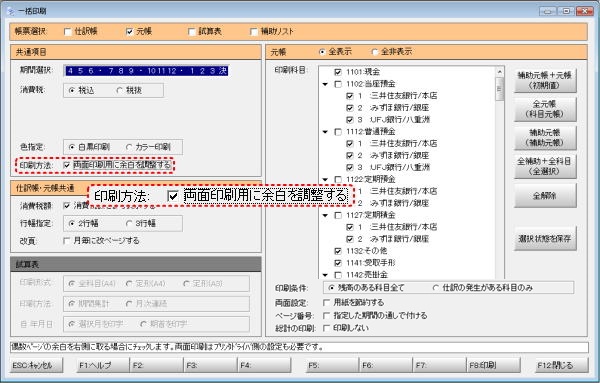Select 仕訳の発生がある科目のみ print condition

(x=435, y=288)
